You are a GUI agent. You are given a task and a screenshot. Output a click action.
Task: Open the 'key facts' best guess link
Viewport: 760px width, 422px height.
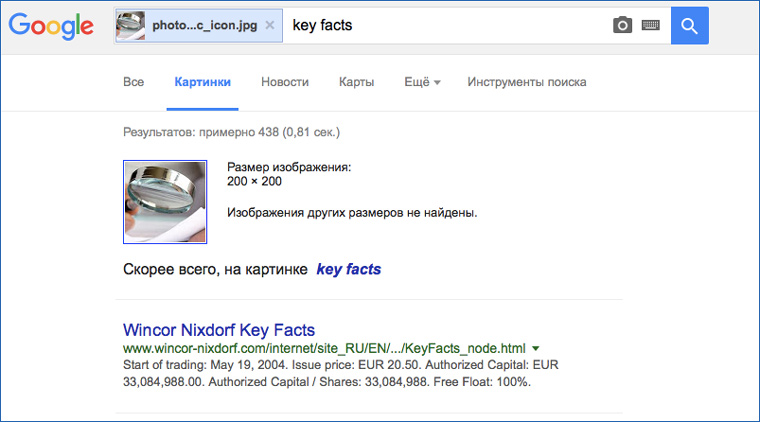pyautogui.click(x=348, y=269)
